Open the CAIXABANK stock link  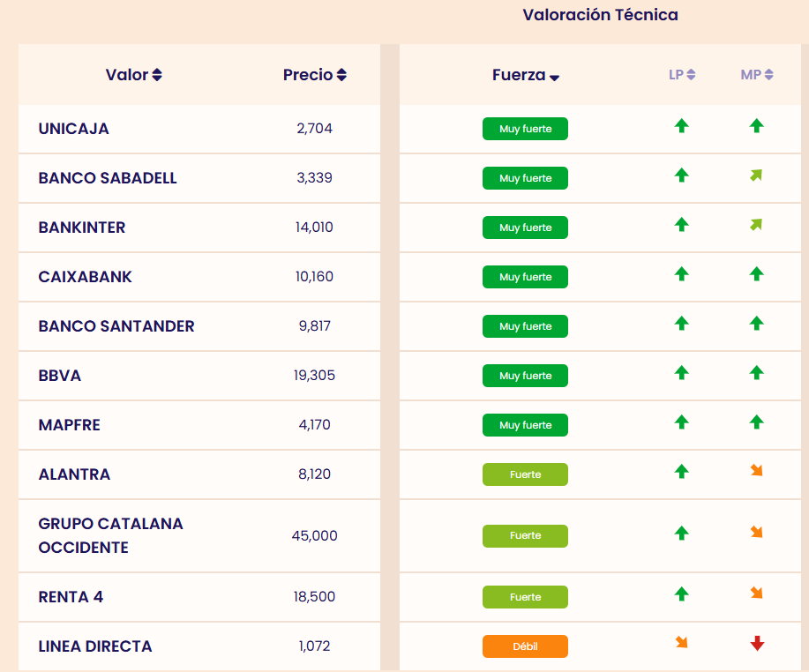[x=86, y=277]
